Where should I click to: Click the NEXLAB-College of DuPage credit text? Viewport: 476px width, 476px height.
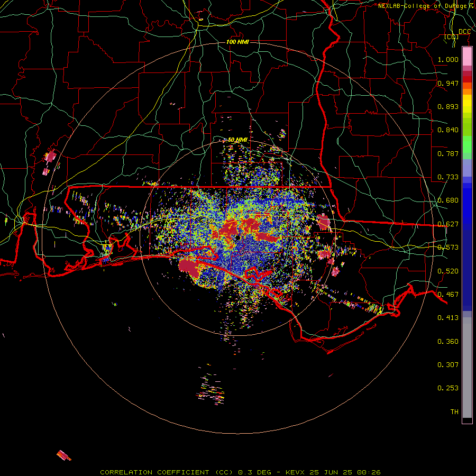point(424,6)
